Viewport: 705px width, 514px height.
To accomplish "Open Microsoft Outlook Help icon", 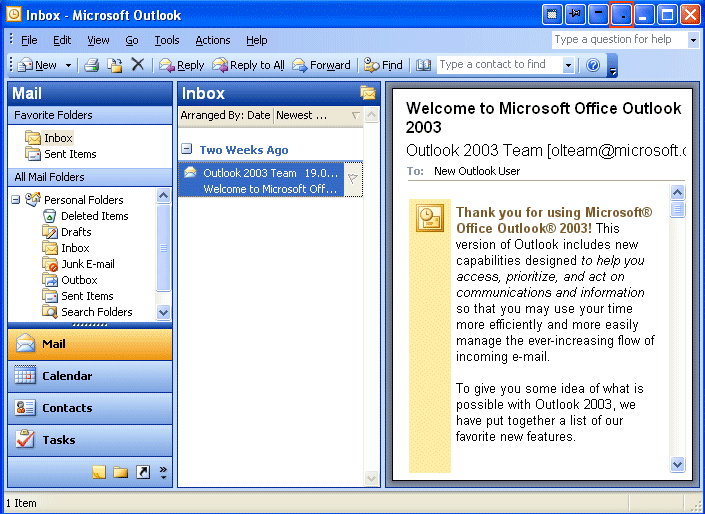I will click(593, 65).
